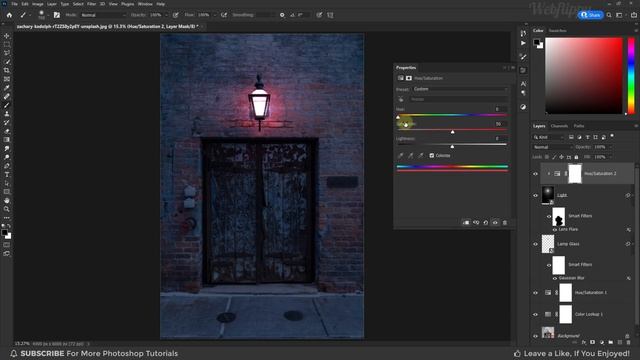Select the Hand tool
640x360 pixels.
[x=7, y=200]
